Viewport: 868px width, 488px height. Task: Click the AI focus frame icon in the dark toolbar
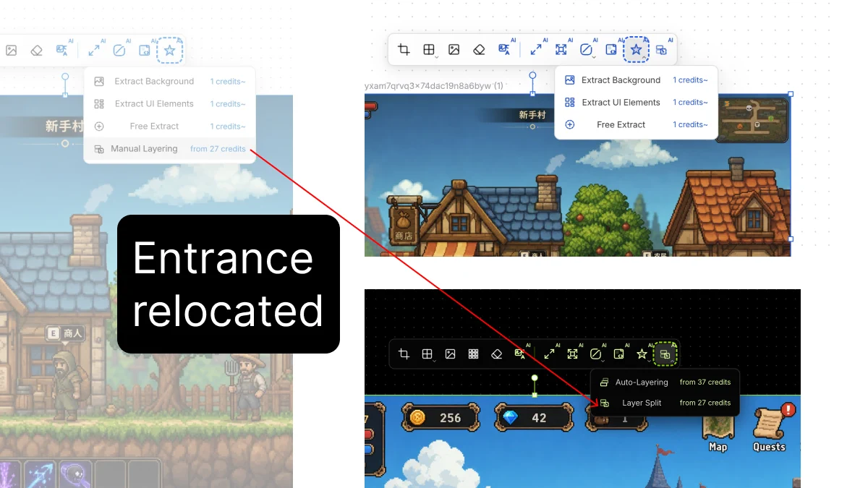(x=573, y=354)
